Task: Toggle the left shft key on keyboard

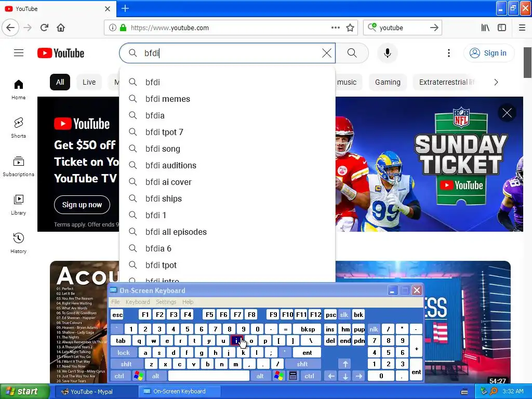Action: (126, 364)
